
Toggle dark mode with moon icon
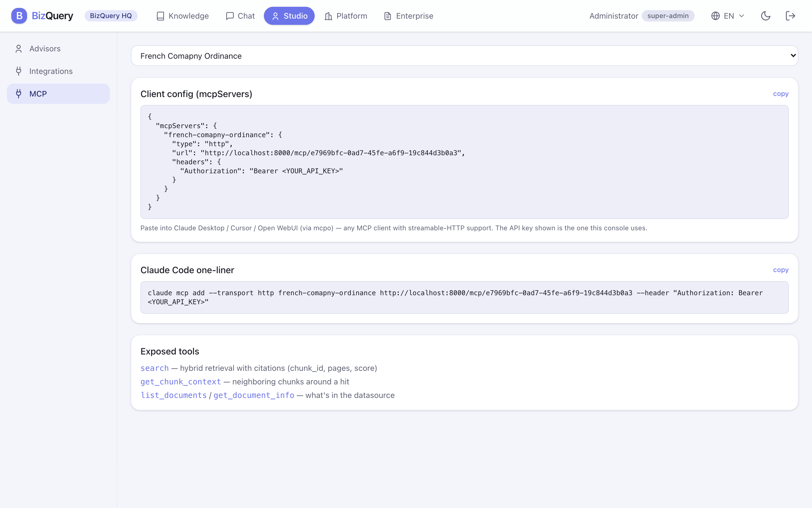pos(766,16)
